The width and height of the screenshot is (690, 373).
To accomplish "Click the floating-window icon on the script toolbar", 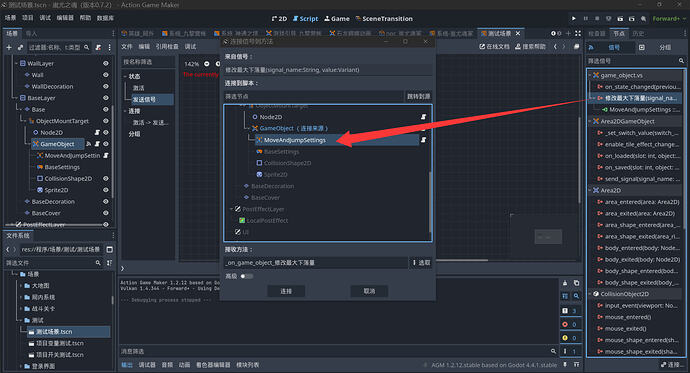I will coord(576,46).
